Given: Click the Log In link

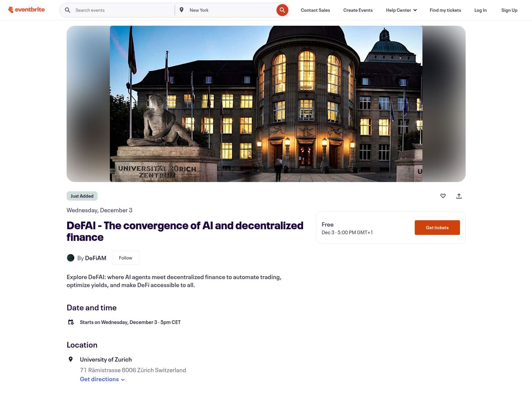Looking at the screenshot, I should [x=480, y=10].
